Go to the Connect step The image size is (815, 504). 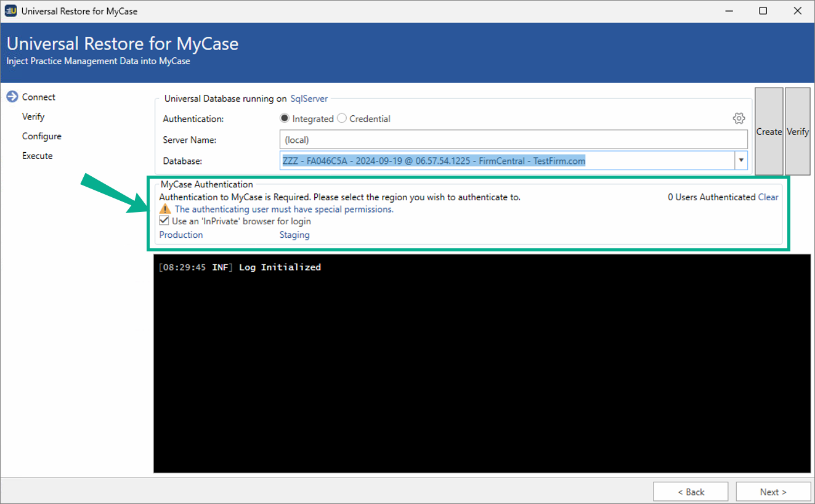click(39, 97)
